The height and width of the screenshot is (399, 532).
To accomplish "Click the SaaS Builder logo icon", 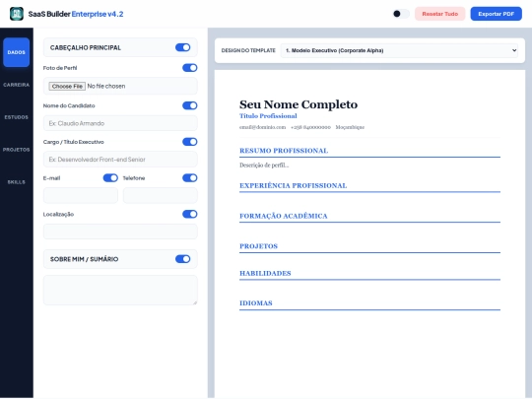I will point(17,14).
